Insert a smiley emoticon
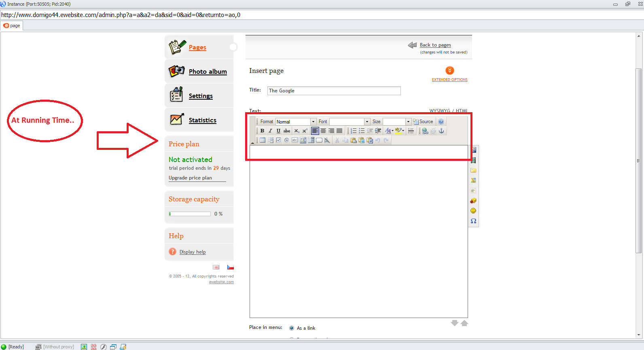Viewport: 644px width, 350px height. pyautogui.click(x=473, y=211)
